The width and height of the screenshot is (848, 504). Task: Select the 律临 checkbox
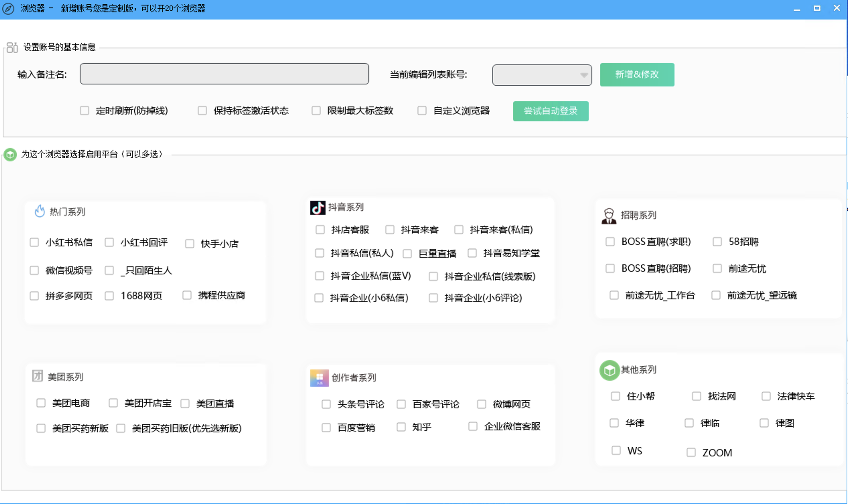pos(689,423)
